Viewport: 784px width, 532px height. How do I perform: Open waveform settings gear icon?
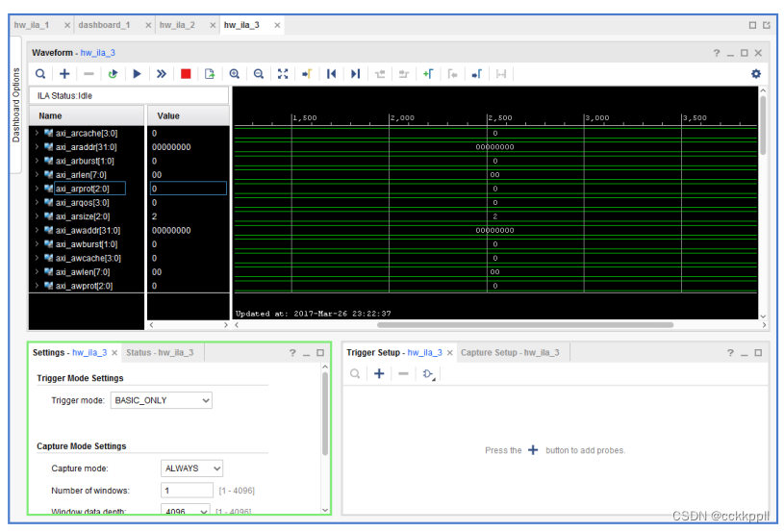755,74
